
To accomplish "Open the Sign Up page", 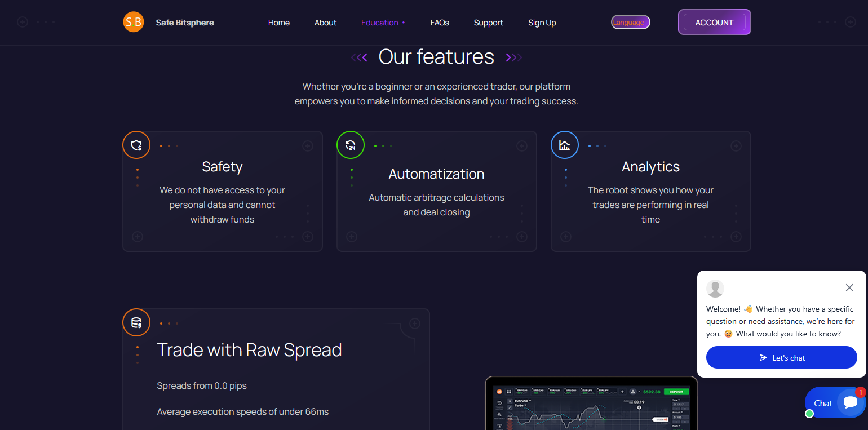I will pos(542,23).
